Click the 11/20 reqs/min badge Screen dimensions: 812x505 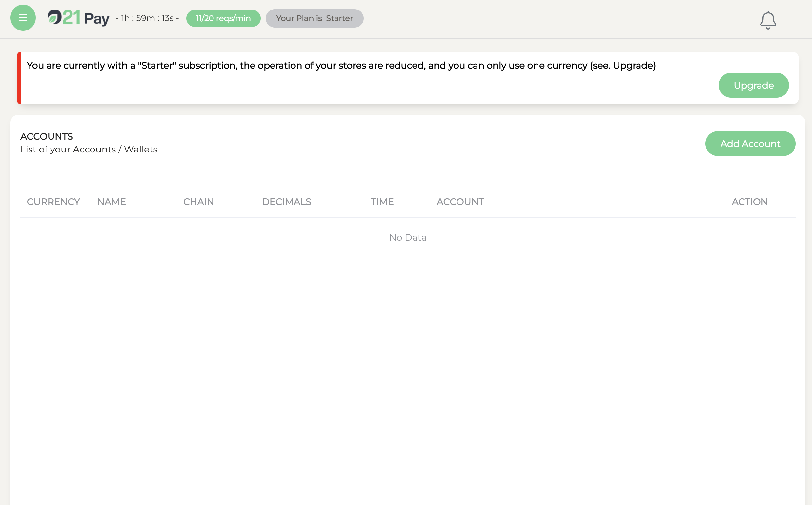click(223, 18)
